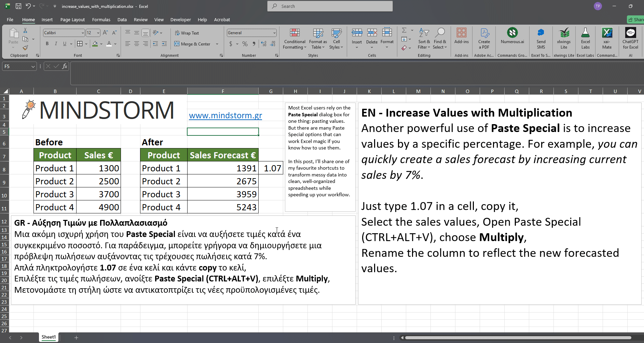This screenshot has height=343, width=644.
Task: Click the Excel Labs flask icon
Action: pos(585,39)
